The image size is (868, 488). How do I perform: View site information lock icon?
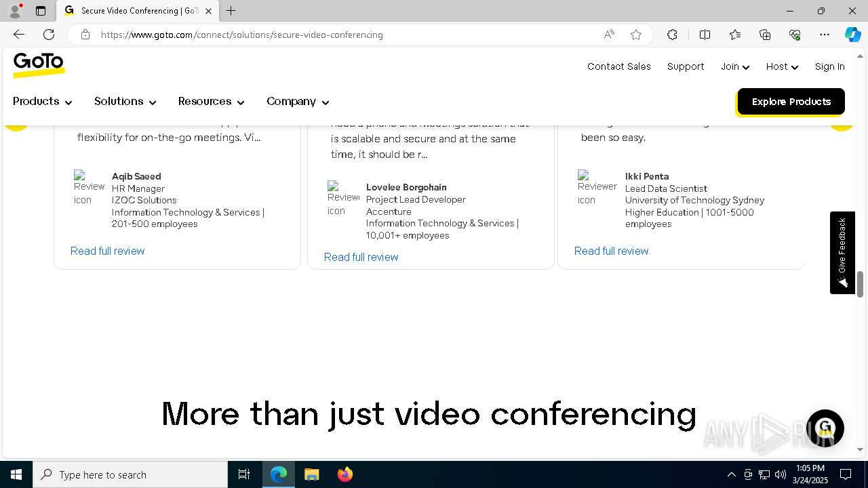pyautogui.click(x=85, y=35)
